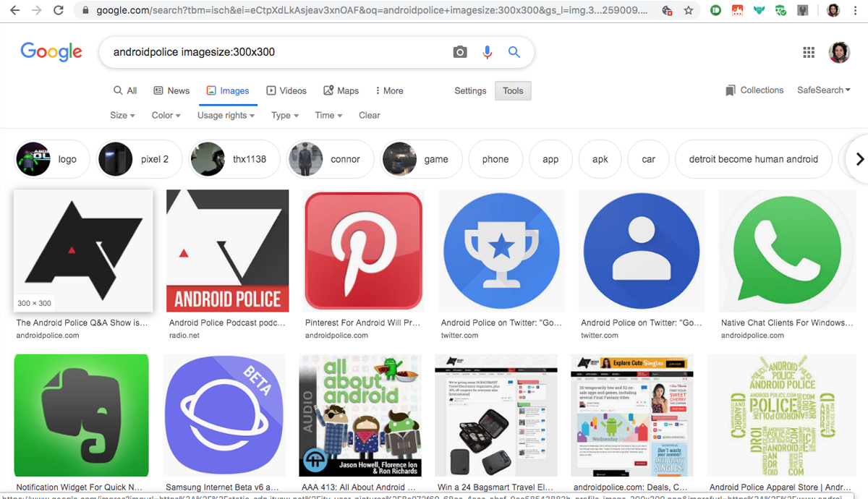Start a search by image with the camera icon
This screenshot has width=868, height=499.
pos(459,52)
